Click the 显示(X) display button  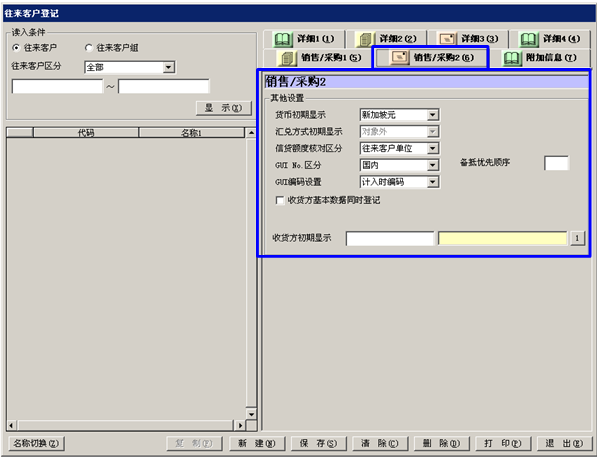(x=224, y=108)
